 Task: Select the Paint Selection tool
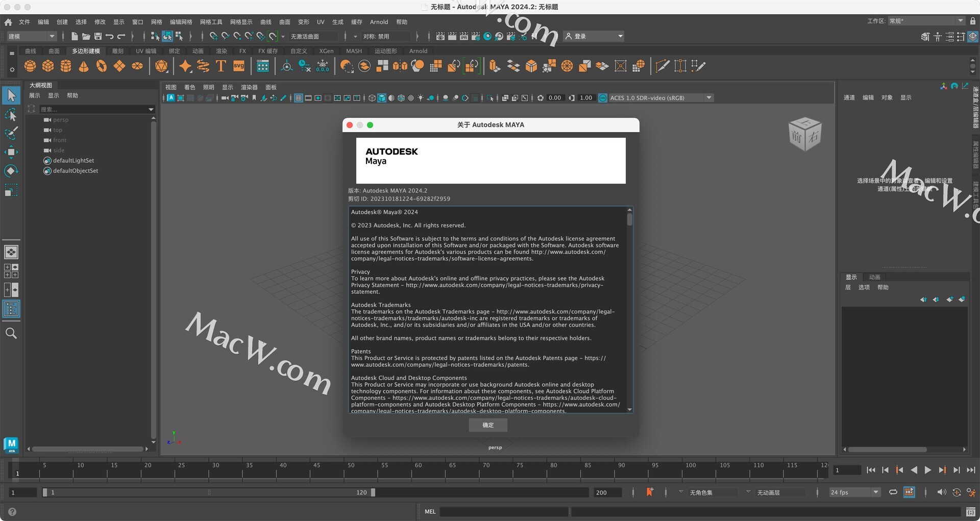[x=11, y=133]
